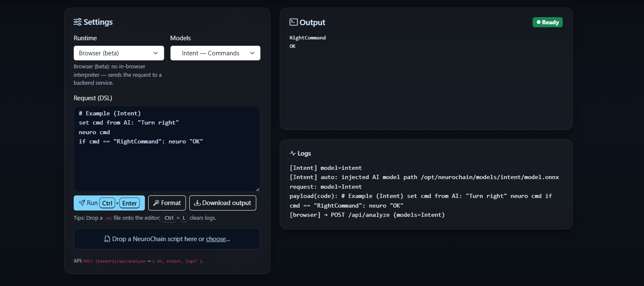
Task: Expand the Models dropdown showing Intent — Commands
Action: (215, 53)
